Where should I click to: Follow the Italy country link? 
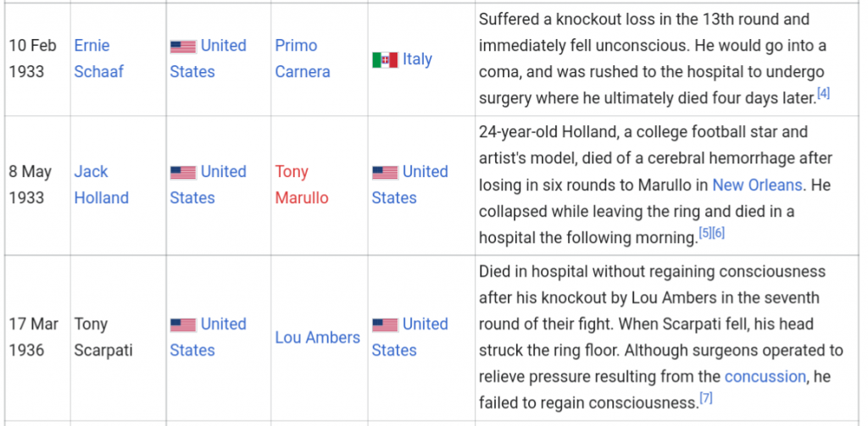click(x=417, y=59)
